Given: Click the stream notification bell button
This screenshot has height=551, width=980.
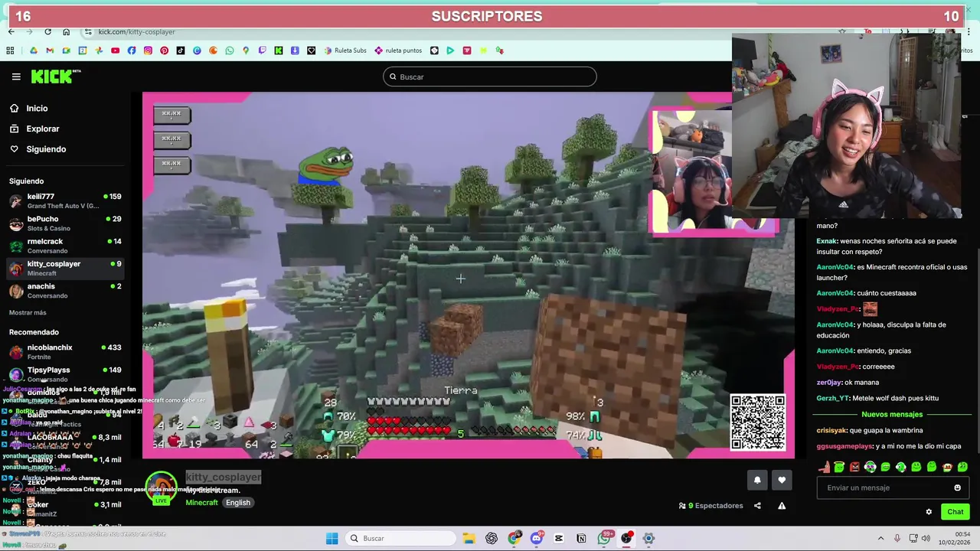Looking at the screenshot, I should pyautogui.click(x=757, y=480).
